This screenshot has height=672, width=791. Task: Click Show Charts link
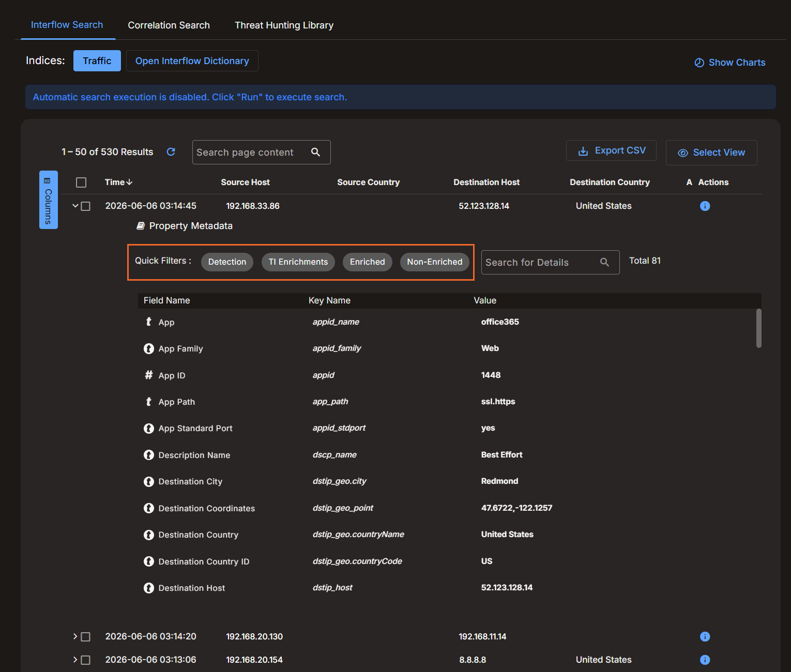[729, 63]
